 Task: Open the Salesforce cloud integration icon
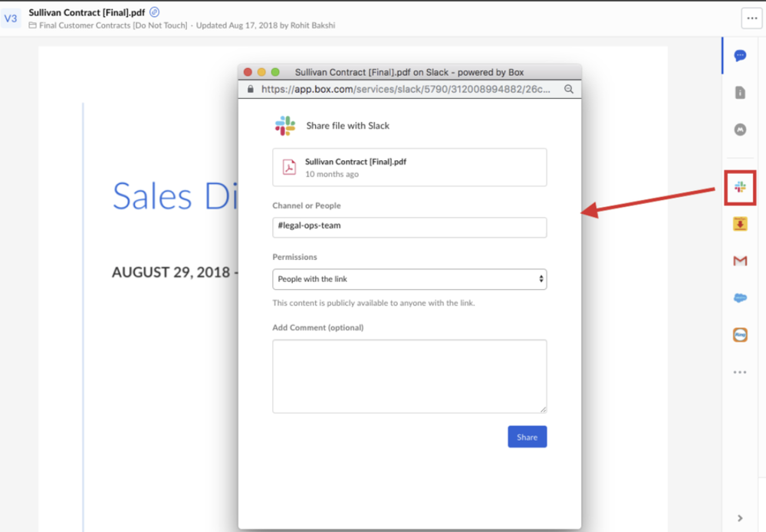(x=740, y=298)
